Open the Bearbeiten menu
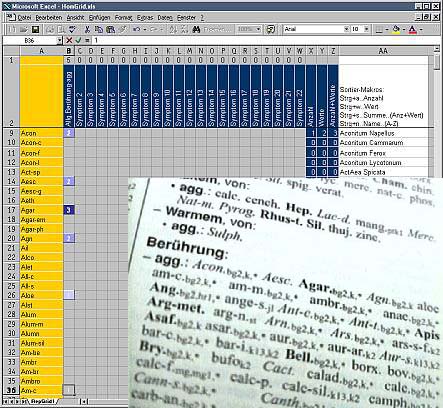The width and height of the screenshot is (443, 408). (49, 17)
